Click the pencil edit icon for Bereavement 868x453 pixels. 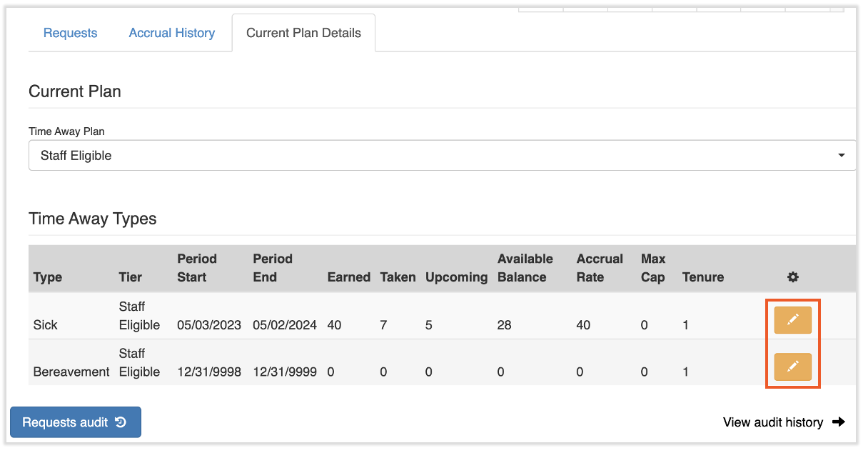click(792, 367)
